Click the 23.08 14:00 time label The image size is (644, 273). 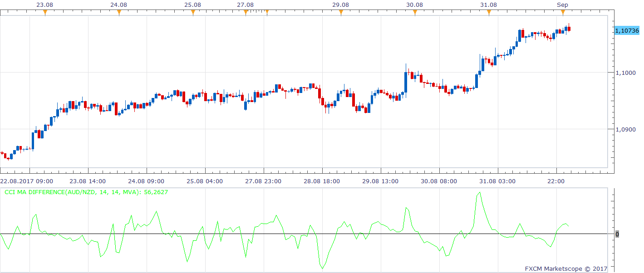(x=88, y=181)
